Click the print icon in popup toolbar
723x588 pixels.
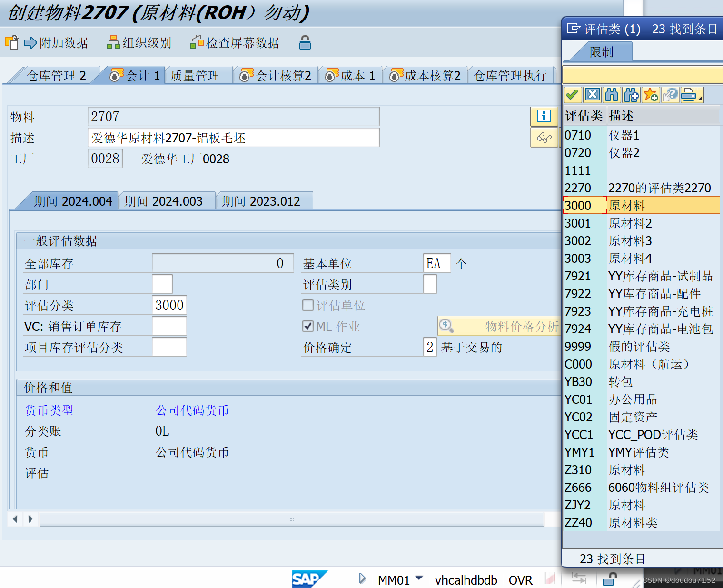point(688,95)
